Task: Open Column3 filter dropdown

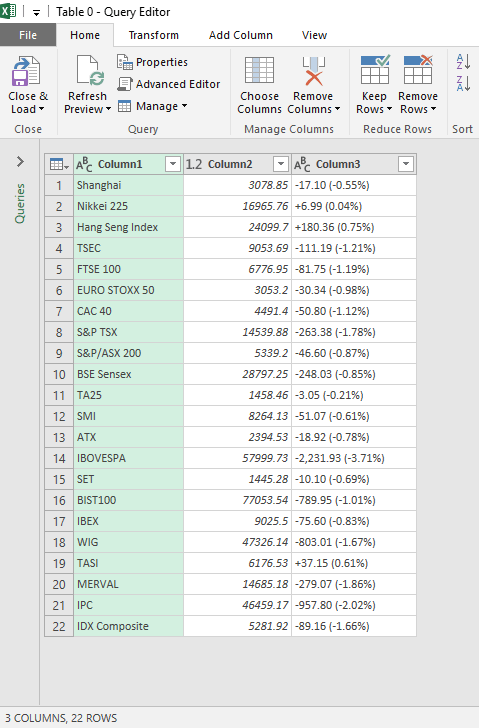Action: [x=406, y=164]
